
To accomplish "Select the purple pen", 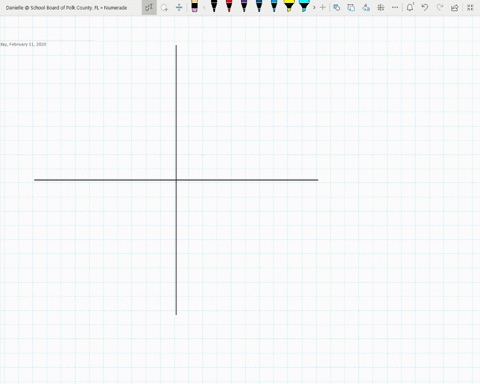I will pyautogui.click(x=244, y=6).
